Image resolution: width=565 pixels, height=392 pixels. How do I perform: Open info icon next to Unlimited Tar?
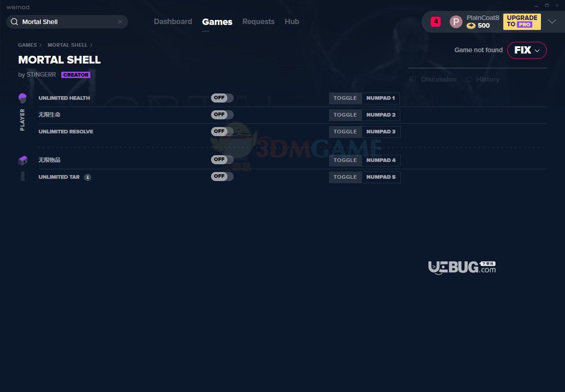88,177
